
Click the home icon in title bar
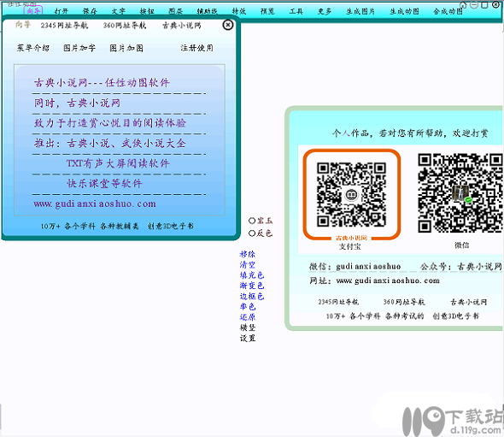point(463,5)
